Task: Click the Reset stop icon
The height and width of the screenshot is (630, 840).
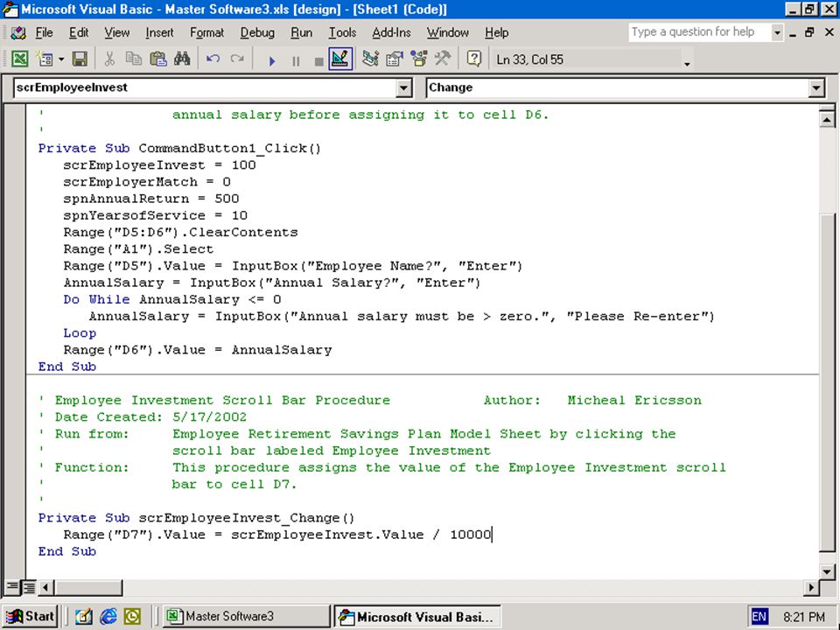Action: [318, 60]
